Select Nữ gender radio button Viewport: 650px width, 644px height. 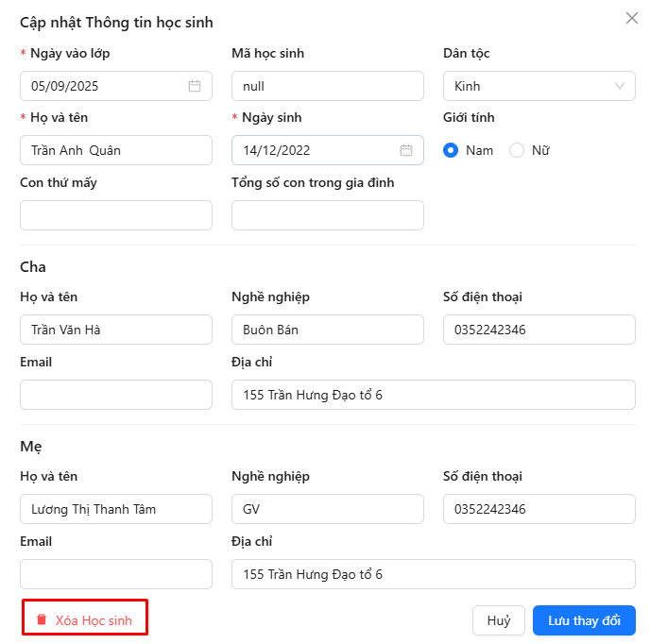click(x=517, y=150)
